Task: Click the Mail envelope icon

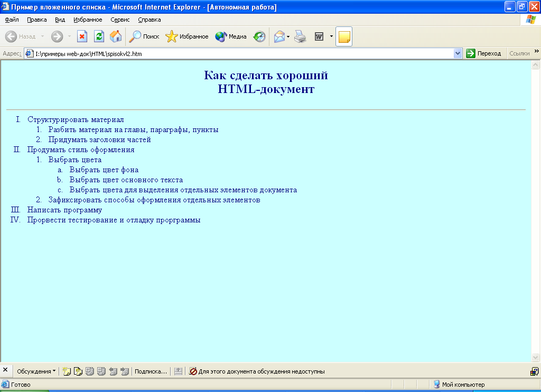Action: [x=279, y=36]
